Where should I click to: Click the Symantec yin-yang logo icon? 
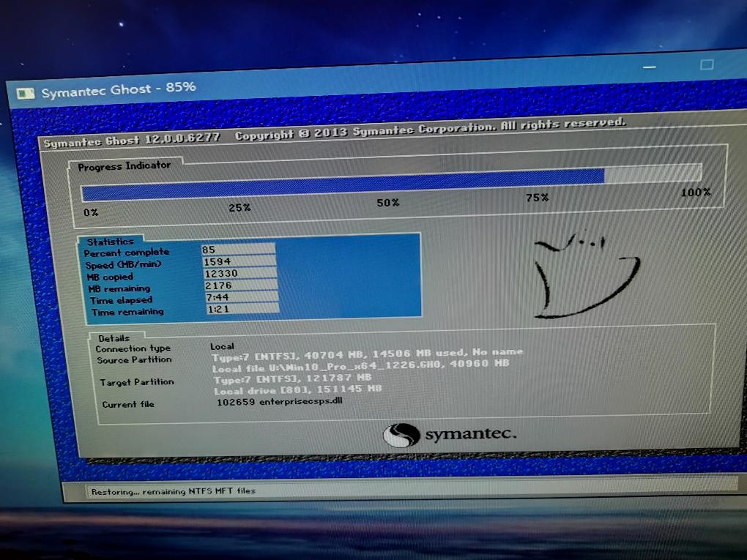tap(401, 436)
